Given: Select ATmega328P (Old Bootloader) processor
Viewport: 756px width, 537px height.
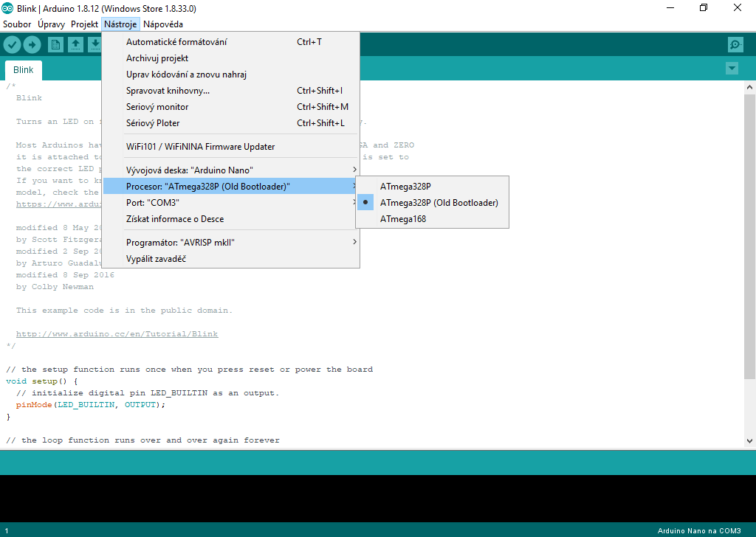Looking at the screenshot, I should click(439, 203).
